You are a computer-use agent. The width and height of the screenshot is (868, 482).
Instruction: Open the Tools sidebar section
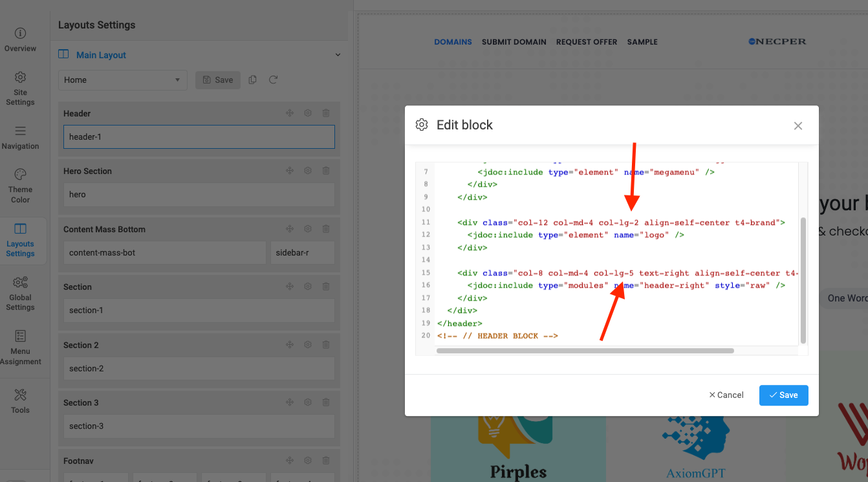click(x=20, y=400)
